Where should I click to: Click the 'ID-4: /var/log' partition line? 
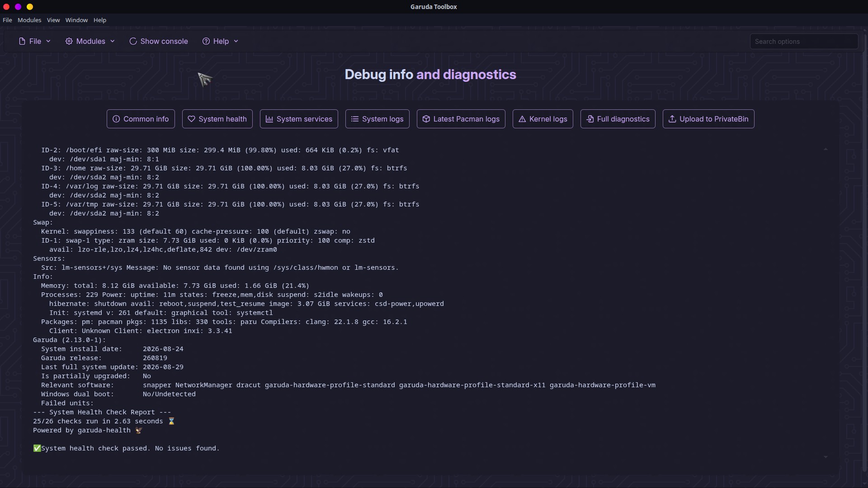click(230, 186)
